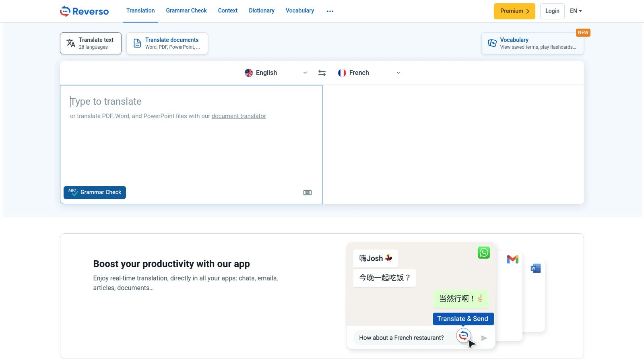Click the 当然行啊 green chat bubble

461,299
